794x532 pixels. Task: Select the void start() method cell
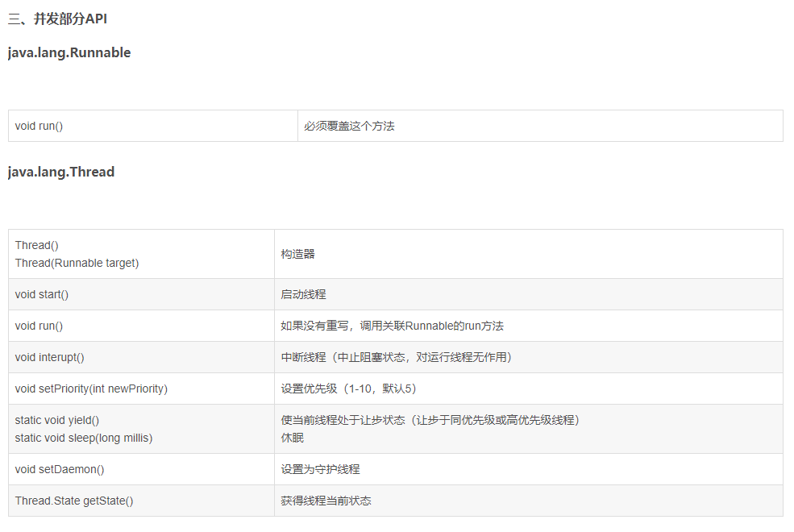[x=41, y=294]
